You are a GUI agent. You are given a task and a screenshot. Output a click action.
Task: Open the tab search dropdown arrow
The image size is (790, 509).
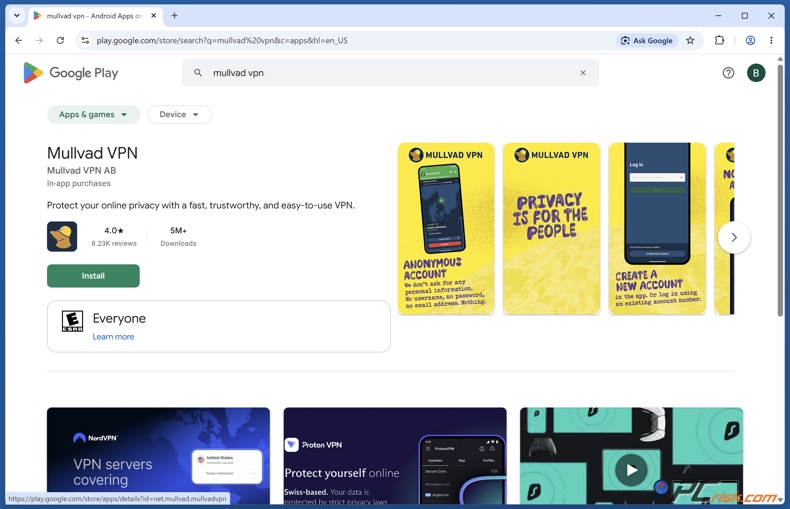click(17, 16)
